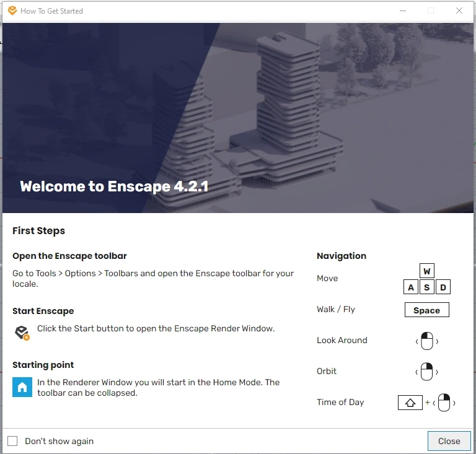Close the How To Get Started window

point(459,11)
